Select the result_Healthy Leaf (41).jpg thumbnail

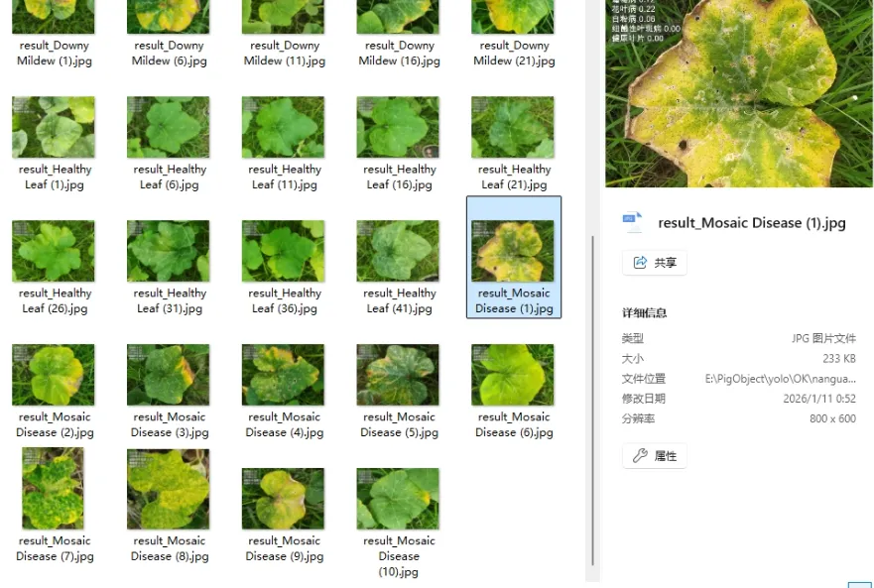pyautogui.click(x=398, y=251)
